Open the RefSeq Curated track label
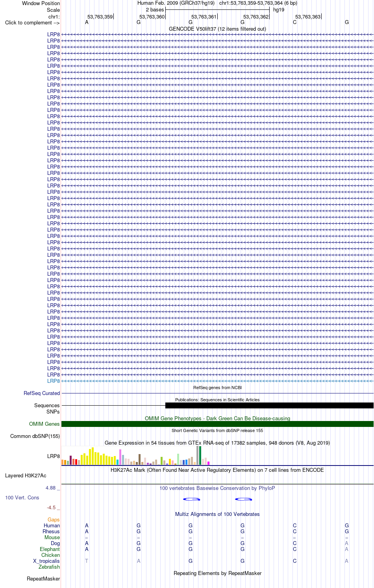Viewport: 374px width, 588px height. pyautogui.click(x=42, y=393)
